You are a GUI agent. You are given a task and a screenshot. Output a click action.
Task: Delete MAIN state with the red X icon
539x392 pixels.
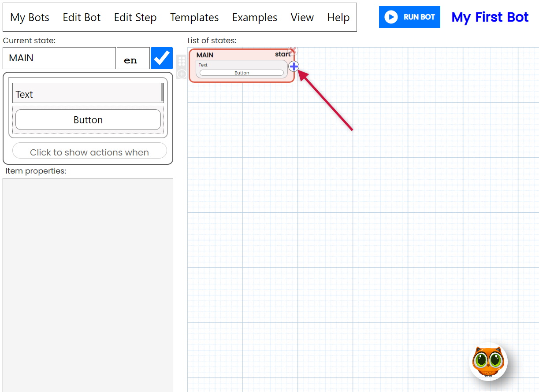[x=293, y=51]
